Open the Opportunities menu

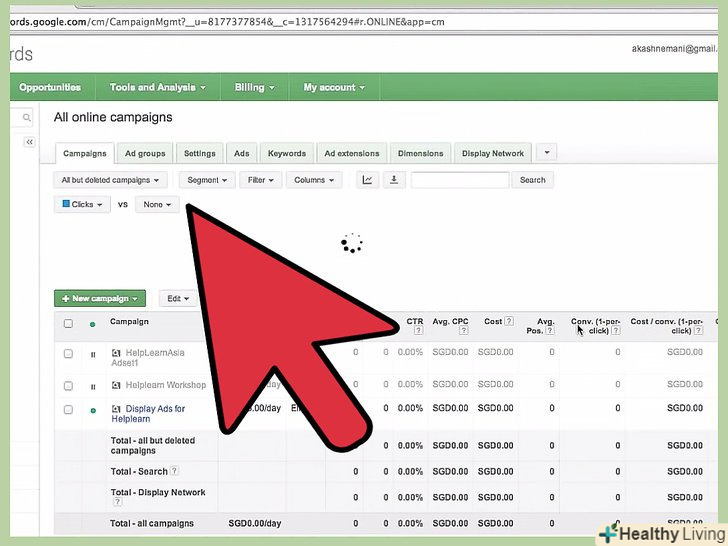[x=50, y=87]
